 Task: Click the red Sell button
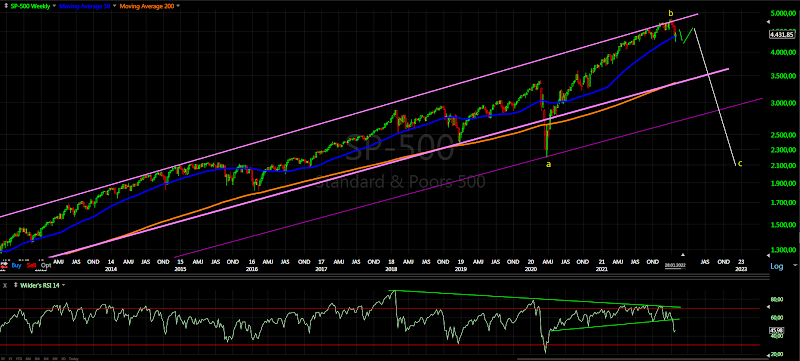[32, 266]
